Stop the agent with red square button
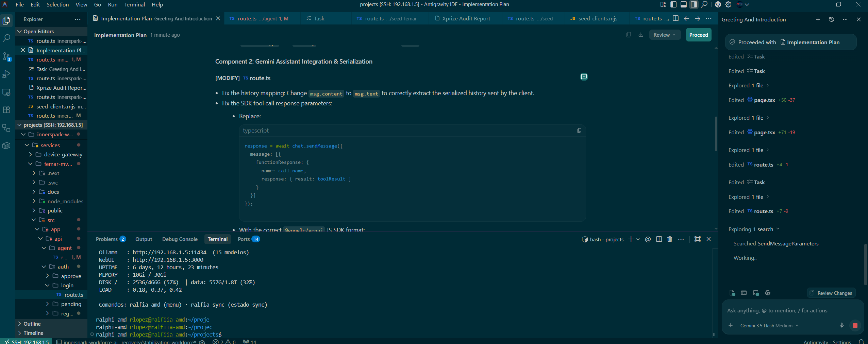 855,325
